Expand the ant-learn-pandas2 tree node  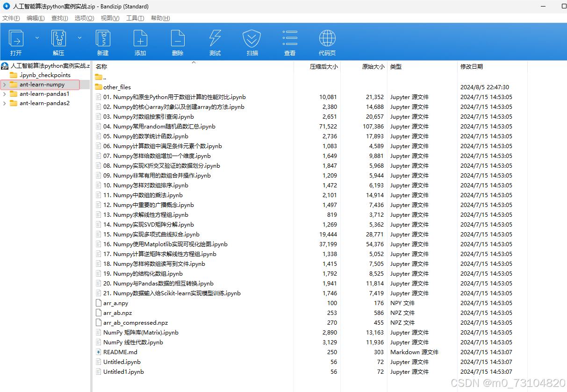[x=5, y=103]
